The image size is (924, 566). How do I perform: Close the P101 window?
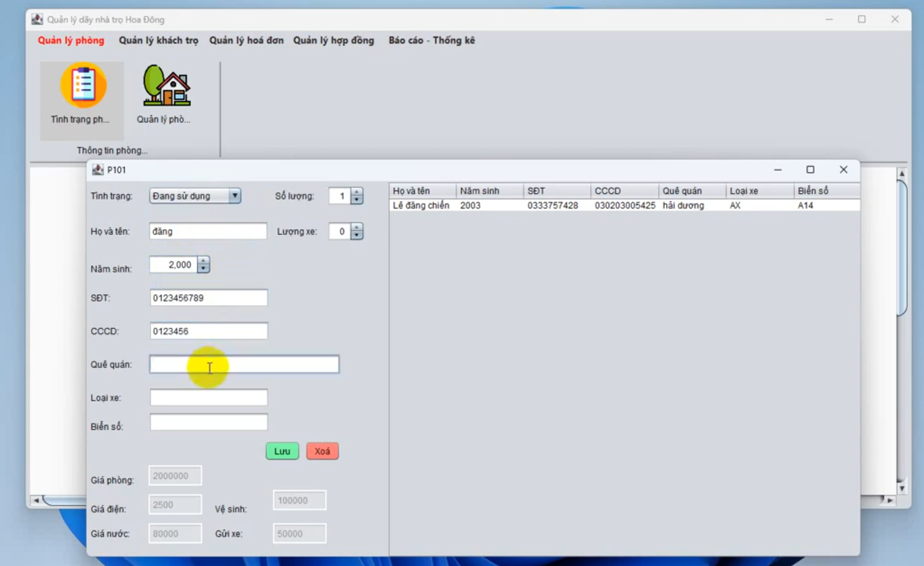(x=844, y=170)
